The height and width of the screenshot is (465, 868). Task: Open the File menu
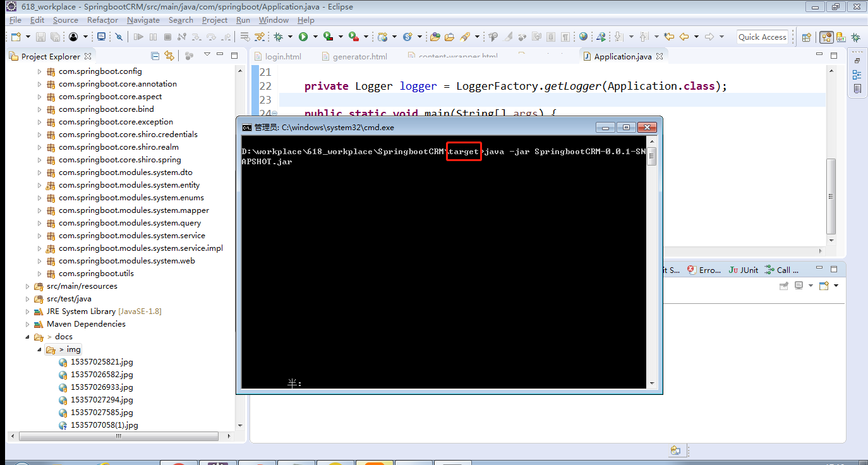click(x=15, y=20)
